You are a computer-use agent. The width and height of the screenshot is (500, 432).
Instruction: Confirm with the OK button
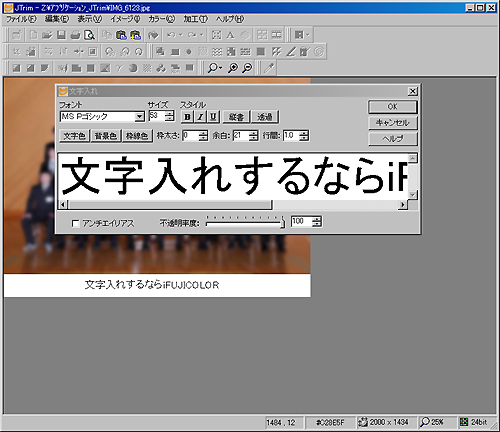pyautogui.click(x=393, y=107)
